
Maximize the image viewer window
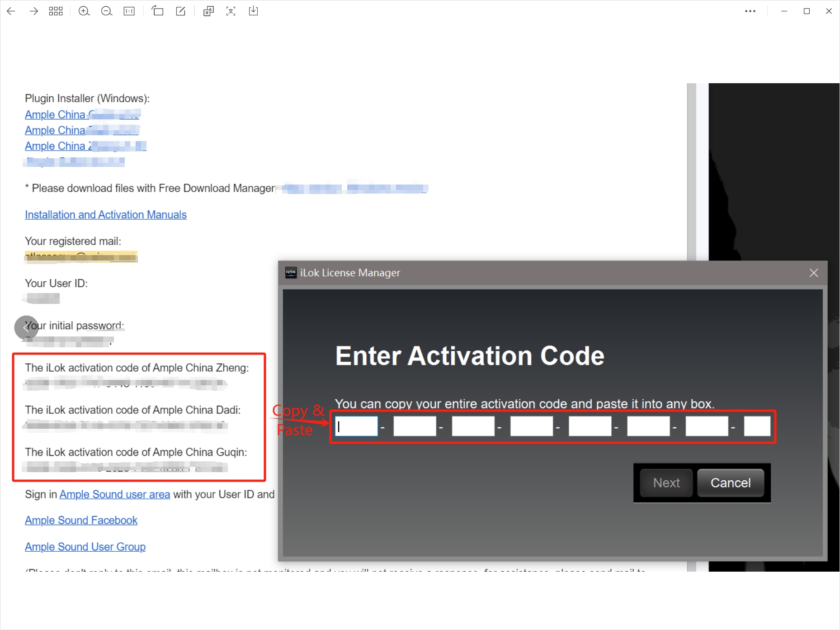pos(807,11)
